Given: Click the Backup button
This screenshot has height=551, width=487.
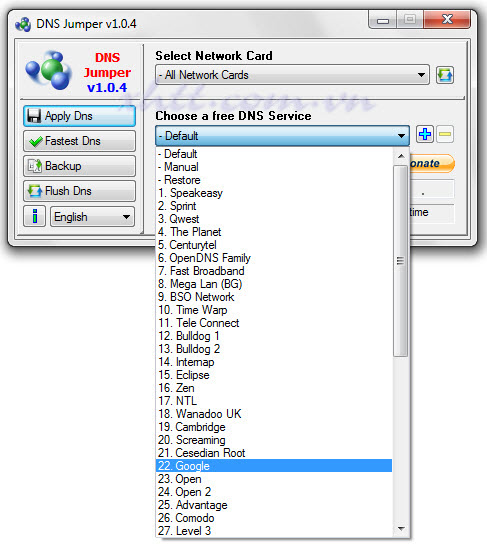Looking at the screenshot, I should pyautogui.click(x=79, y=166).
